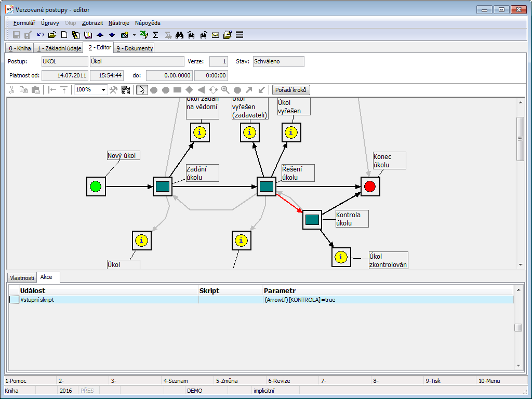Viewport: 532px width, 399px height.
Task: Click the diagram canvas vertical scrollbar thumb
Action: [521, 139]
